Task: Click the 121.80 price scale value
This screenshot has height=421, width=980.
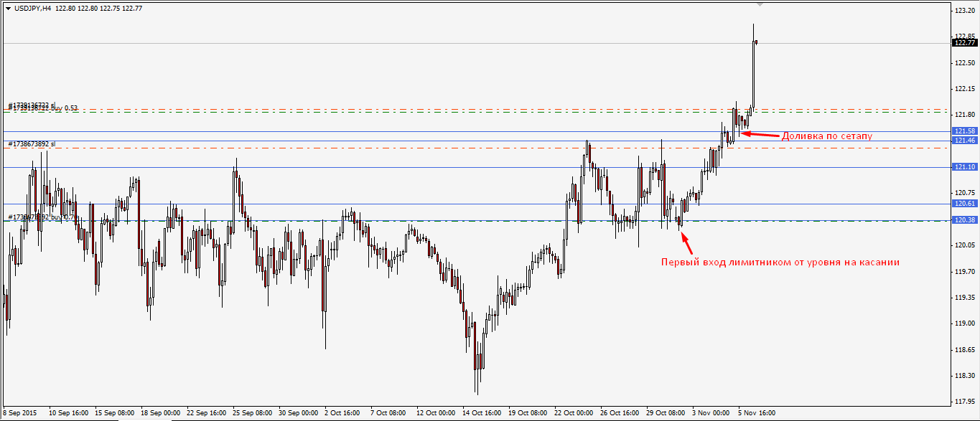Action: [965, 115]
